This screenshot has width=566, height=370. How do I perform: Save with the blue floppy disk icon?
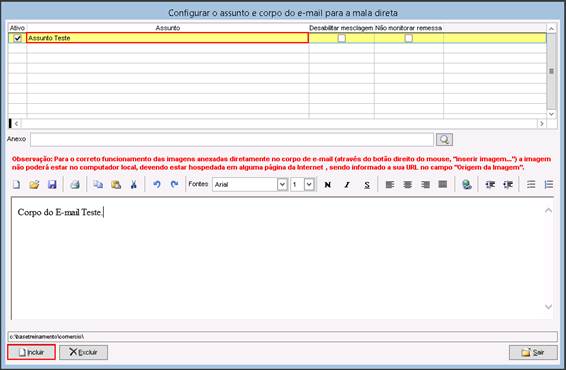(52, 184)
